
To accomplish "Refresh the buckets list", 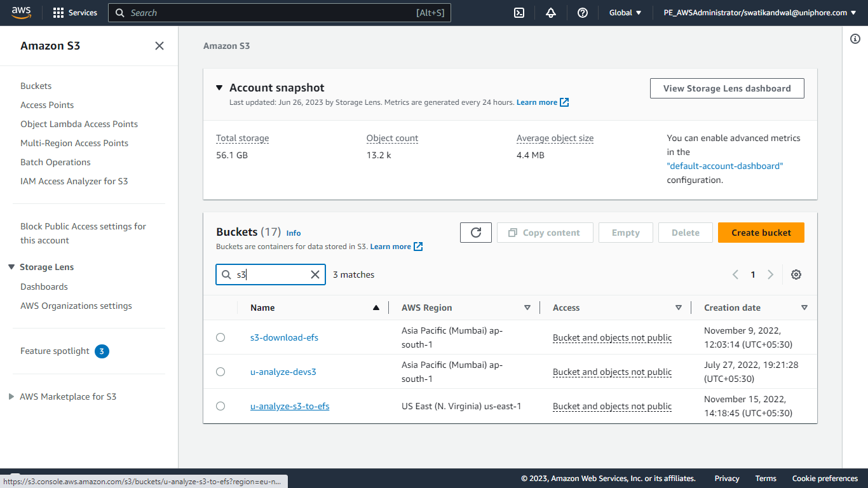I will [x=476, y=233].
